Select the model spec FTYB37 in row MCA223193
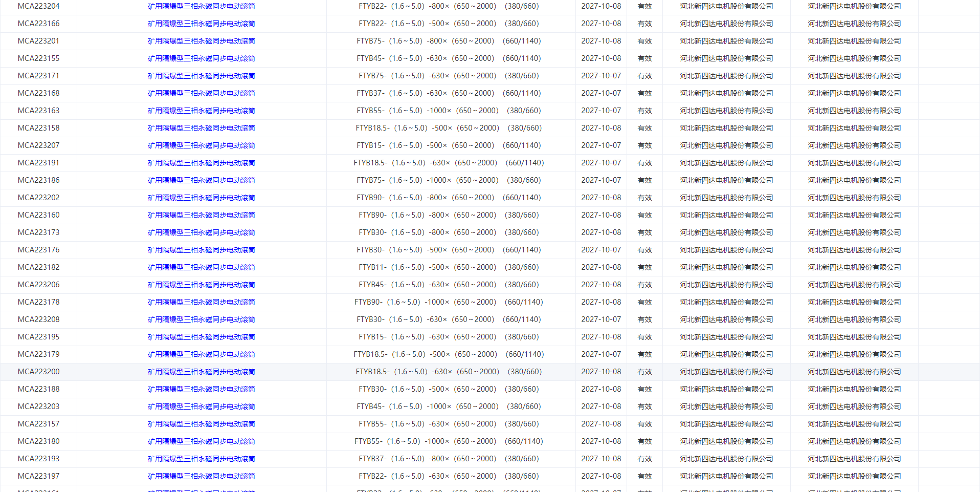This screenshot has height=492, width=980. click(x=449, y=459)
